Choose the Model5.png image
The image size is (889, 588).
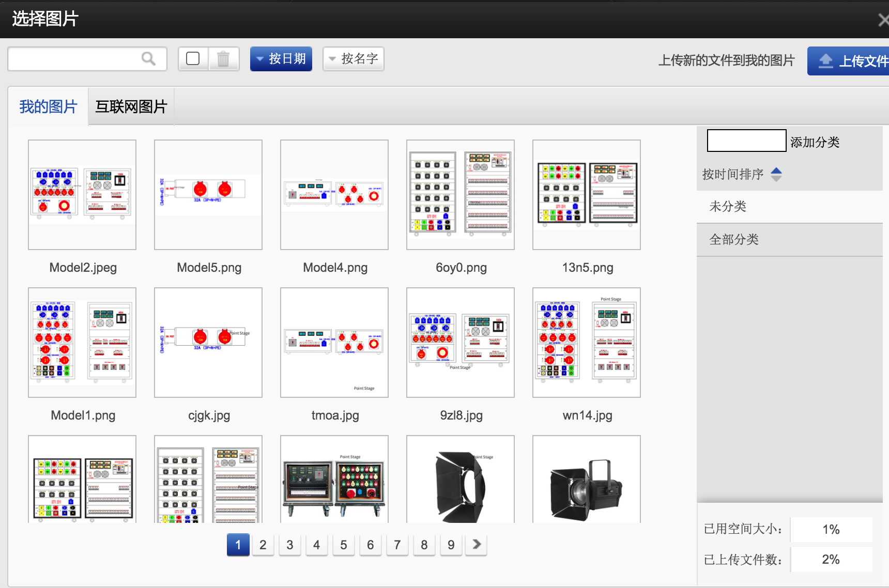[x=208, y=195]
